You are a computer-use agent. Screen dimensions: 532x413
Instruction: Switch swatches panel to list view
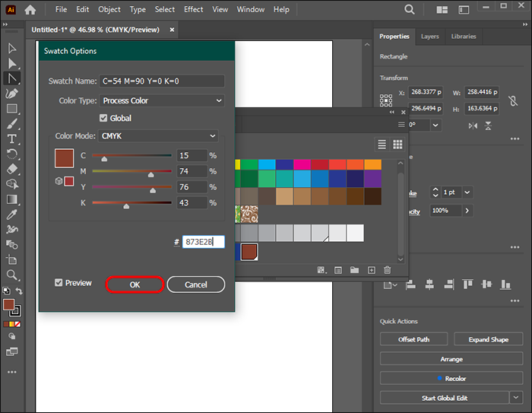[x=382, y=145]
